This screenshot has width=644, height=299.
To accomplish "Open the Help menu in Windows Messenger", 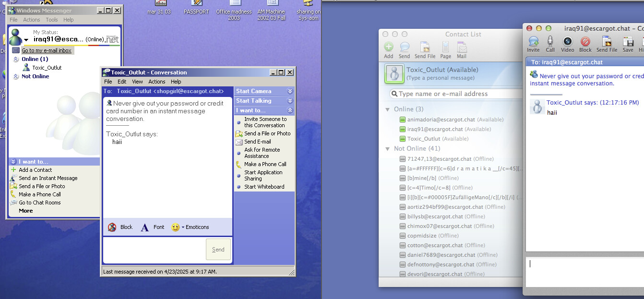I will [69, 20].
